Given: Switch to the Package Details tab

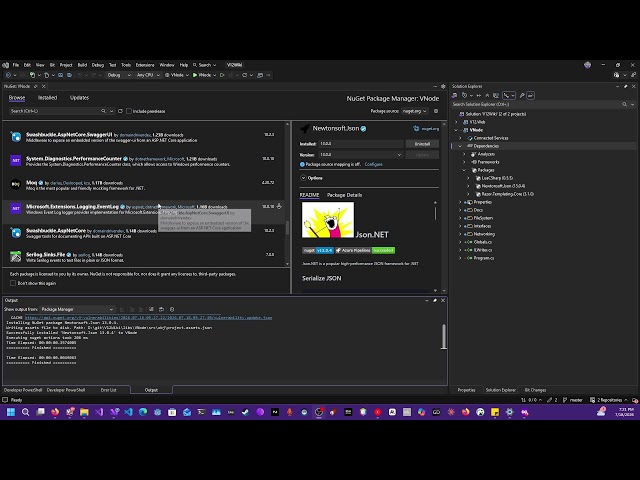Looking at the screenshot, I should [x=344, y=195].
